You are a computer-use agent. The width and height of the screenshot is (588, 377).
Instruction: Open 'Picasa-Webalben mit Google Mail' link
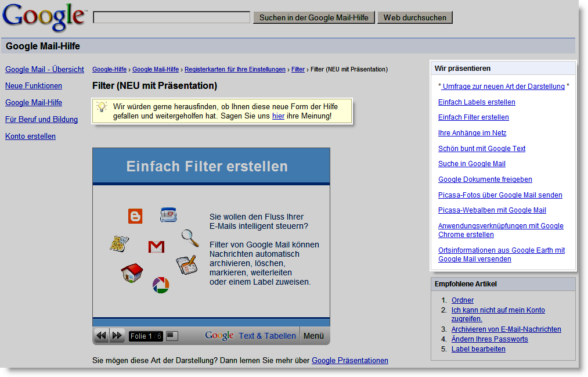pyautogui.click(x=492, y=210)
